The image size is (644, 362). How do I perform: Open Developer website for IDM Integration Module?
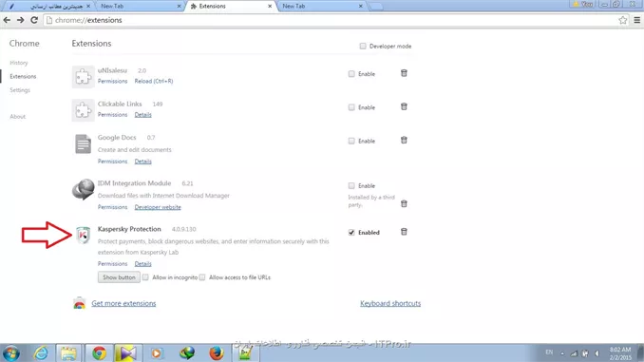pos(158,207)
